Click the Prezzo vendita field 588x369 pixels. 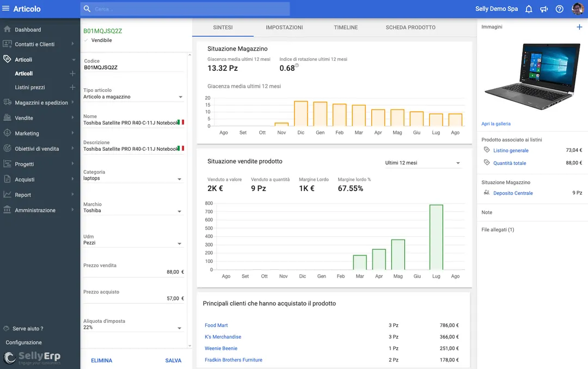coord(134,272)
